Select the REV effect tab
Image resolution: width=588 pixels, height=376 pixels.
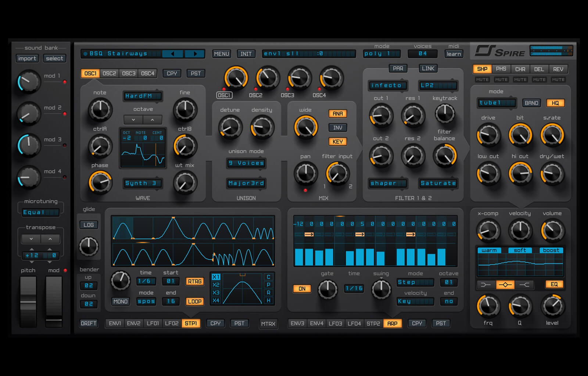pos(559,69)
